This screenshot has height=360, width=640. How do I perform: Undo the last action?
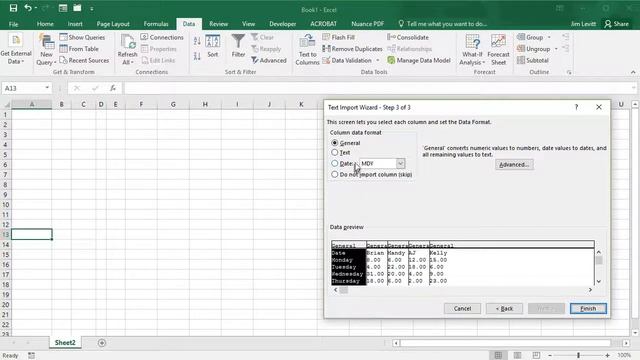(27, 8)
